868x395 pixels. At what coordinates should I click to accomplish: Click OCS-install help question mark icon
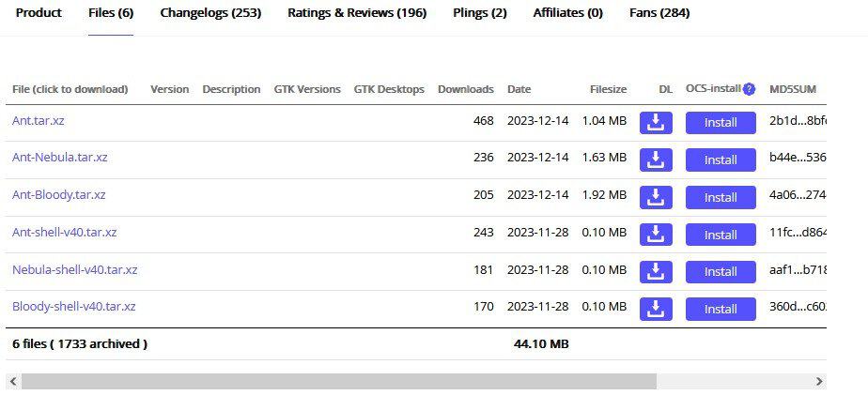click(x=749, y=89)
